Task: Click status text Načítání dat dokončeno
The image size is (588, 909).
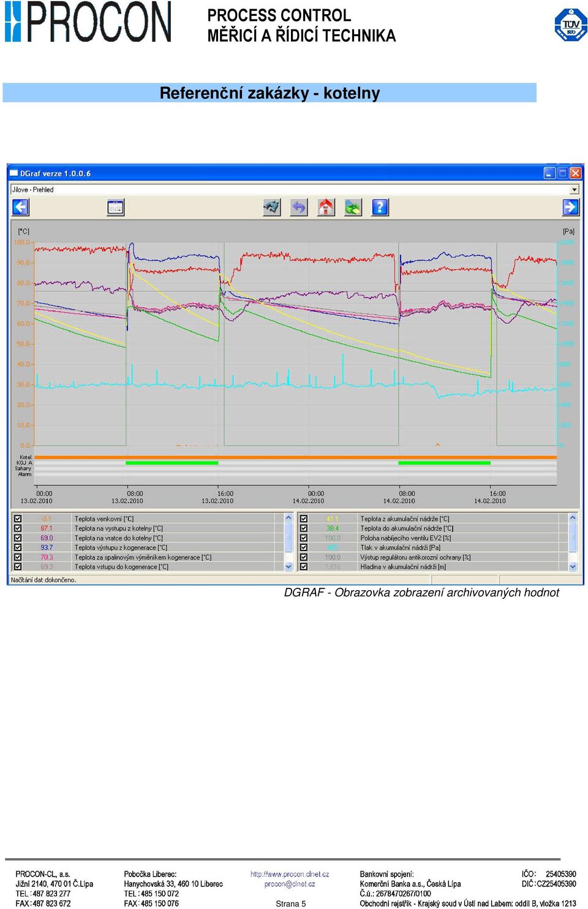Action: [x=43, y=580]
